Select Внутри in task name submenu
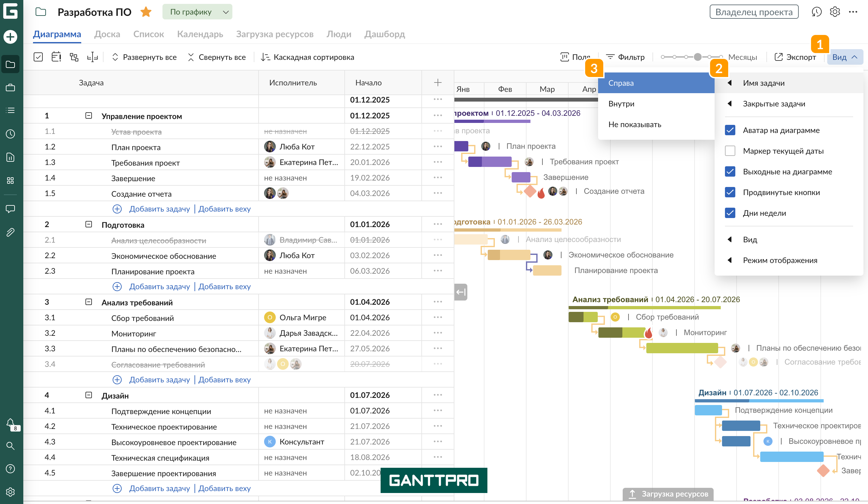This screenshot has height=504, width=868. [621, 104]
